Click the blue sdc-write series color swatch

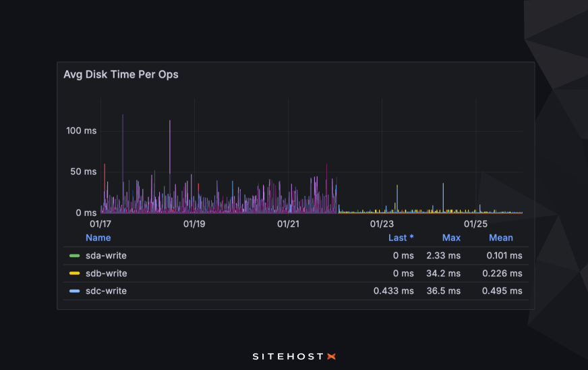pos(74,291)
